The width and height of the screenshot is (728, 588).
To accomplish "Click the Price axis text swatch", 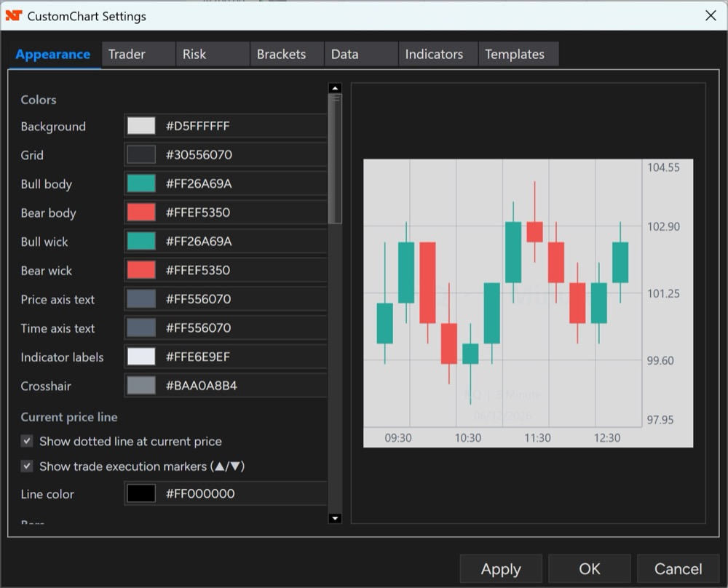I will (141, 299).
